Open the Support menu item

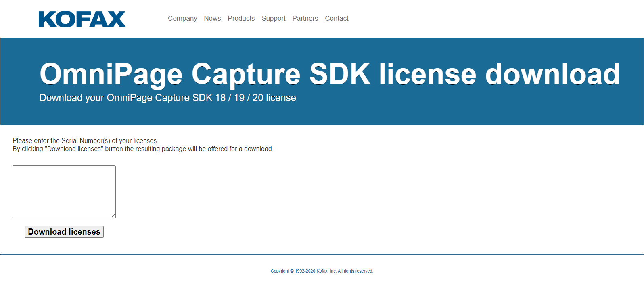coord(274,18)
